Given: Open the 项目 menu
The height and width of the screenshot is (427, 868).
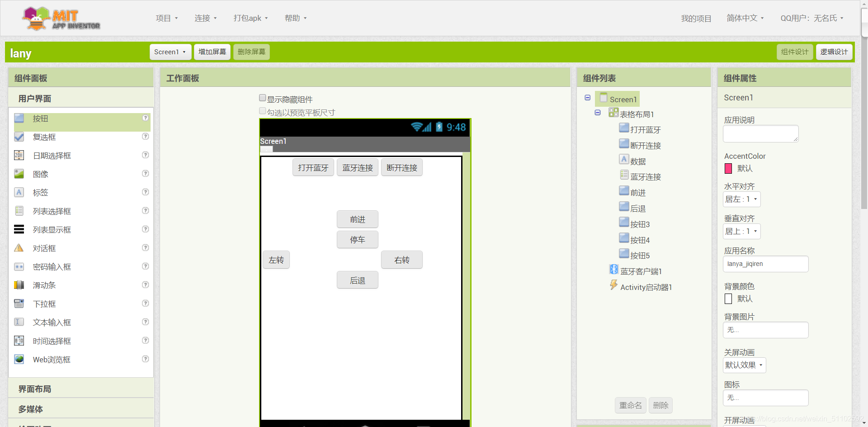Looking at the screenshot, I should tap(167, 18).
